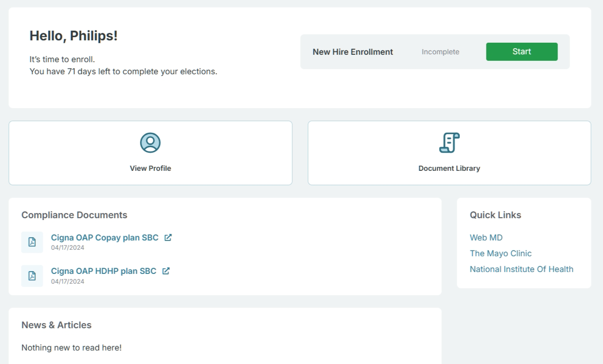The image size is (603, 364).
Task: Click the Hello, Philips! greeting heading
Action: tap(73, 36)
